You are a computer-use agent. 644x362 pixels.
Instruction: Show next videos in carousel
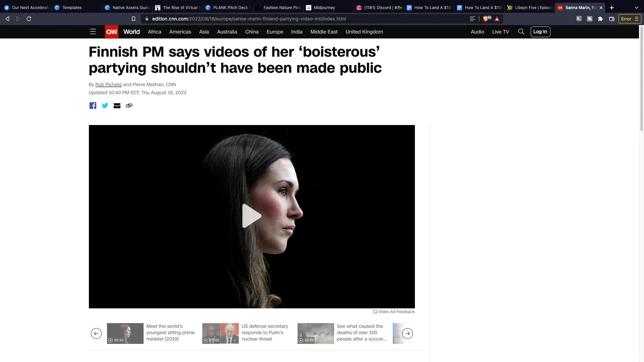(408, 334)
